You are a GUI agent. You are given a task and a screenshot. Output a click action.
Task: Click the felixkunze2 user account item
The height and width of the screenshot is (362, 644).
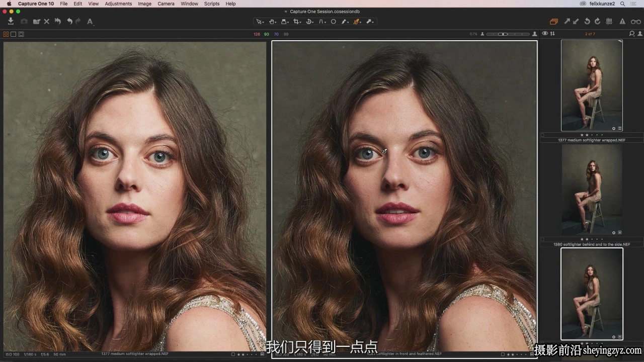click(x=603, y=4)
